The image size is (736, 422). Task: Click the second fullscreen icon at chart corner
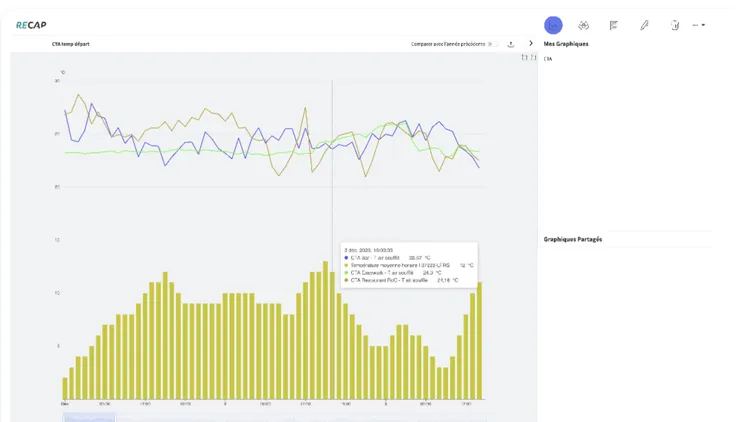[x=533, y=57]
